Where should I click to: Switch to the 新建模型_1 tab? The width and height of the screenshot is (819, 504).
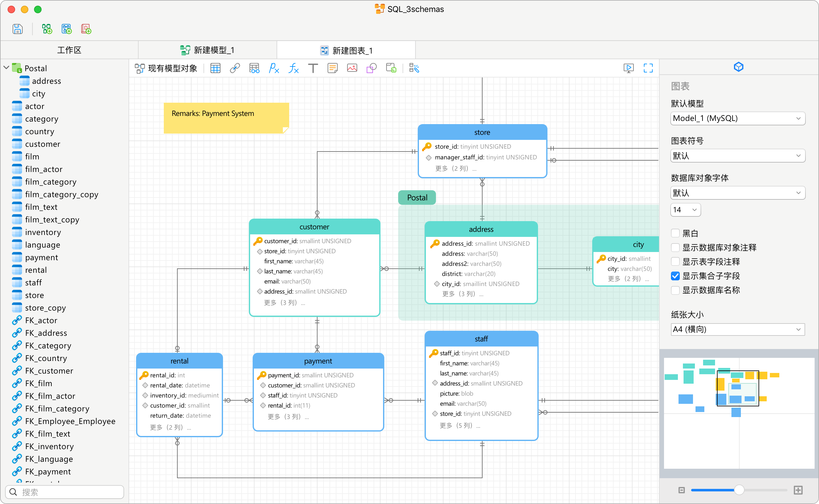[207, 50]
